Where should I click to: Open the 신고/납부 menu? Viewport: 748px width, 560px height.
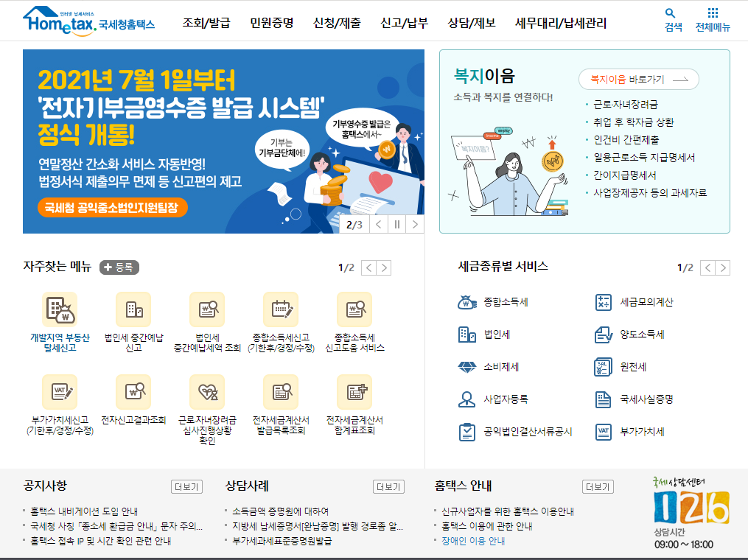point(405,23)
